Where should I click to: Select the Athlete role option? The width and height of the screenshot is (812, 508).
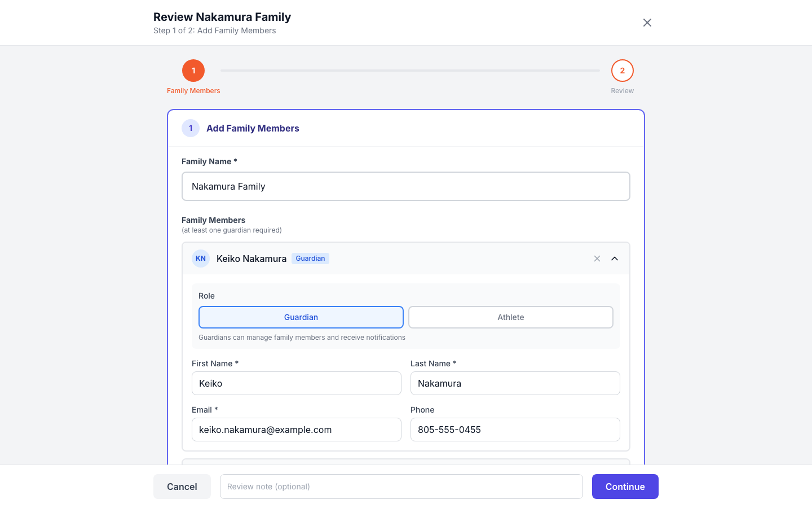coord(511,317)
